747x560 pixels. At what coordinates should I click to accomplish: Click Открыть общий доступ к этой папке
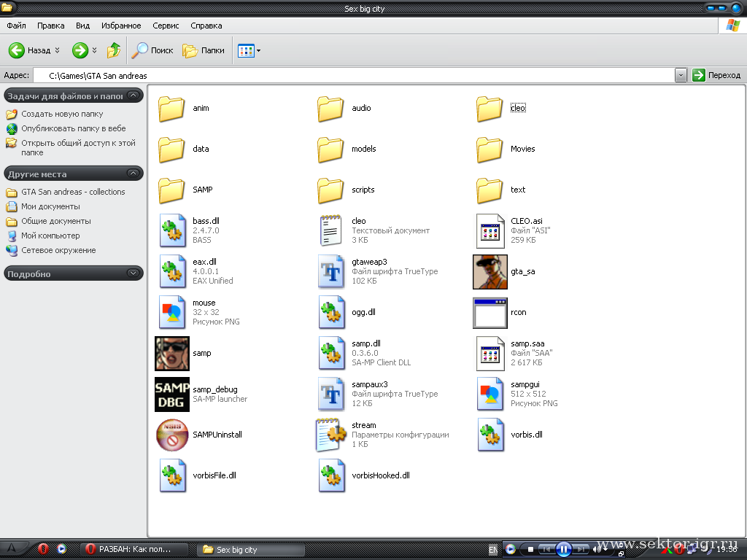[78, 147]
